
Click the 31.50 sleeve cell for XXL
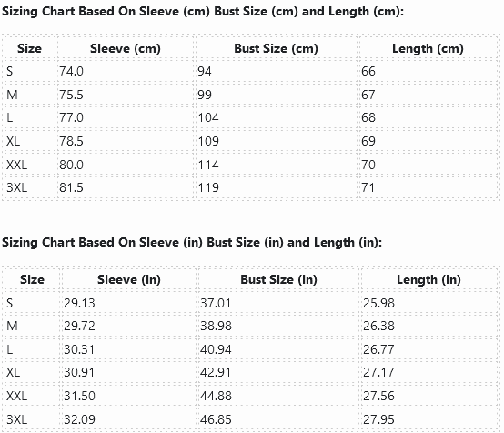129,396
